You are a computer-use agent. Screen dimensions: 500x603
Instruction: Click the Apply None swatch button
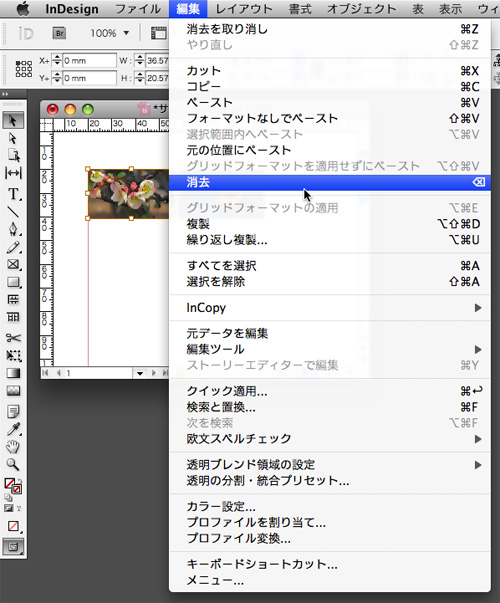[x=13, y=526]
